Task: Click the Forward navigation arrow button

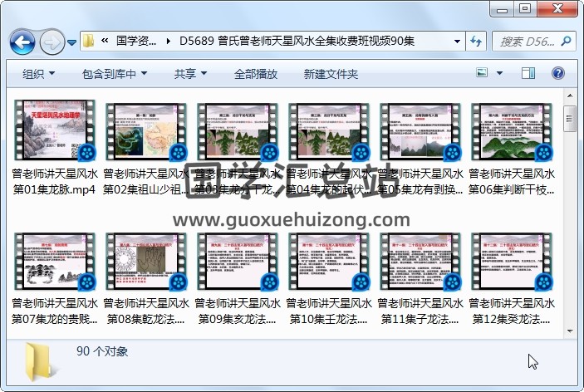Action: click(52, 41)
